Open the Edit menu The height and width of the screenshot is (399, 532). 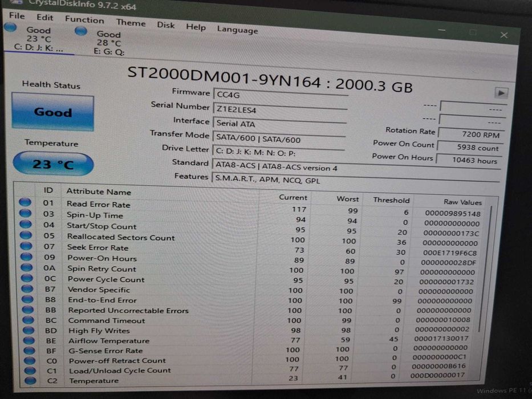point(45,17)
